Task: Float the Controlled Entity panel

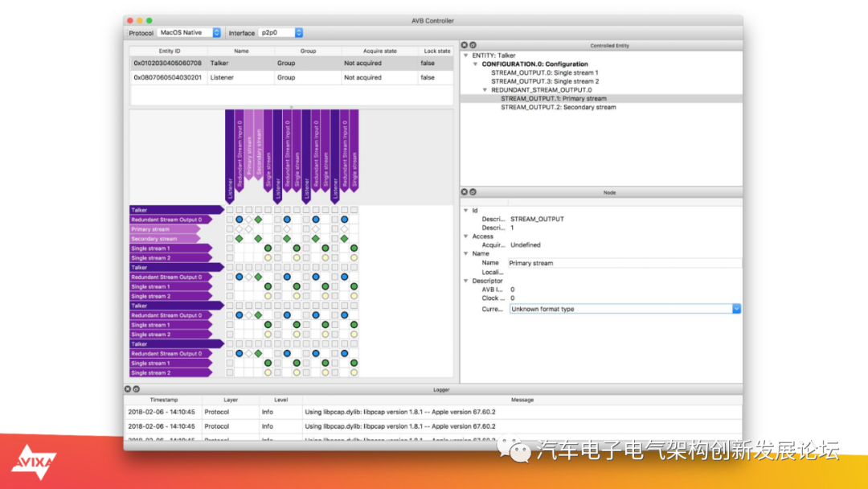Action: coord(473,45)
